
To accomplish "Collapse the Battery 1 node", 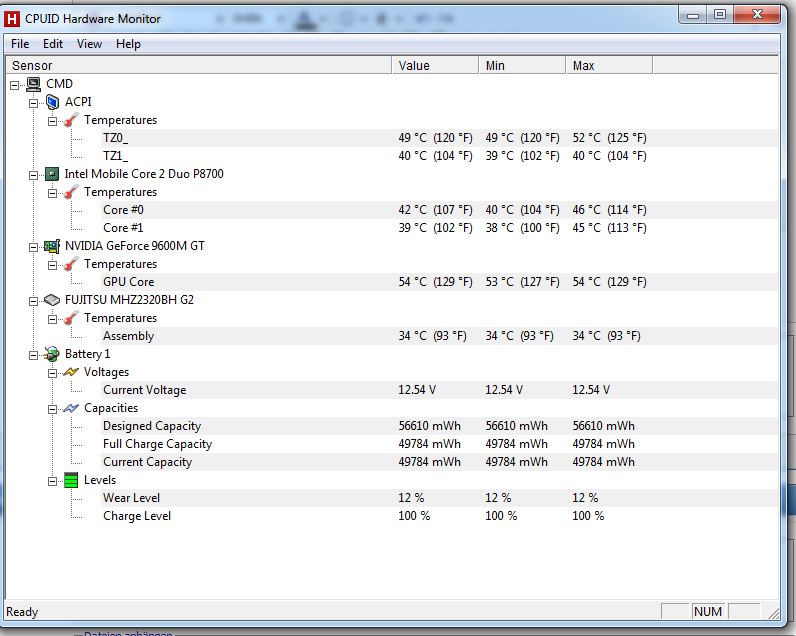I will 34,356.
